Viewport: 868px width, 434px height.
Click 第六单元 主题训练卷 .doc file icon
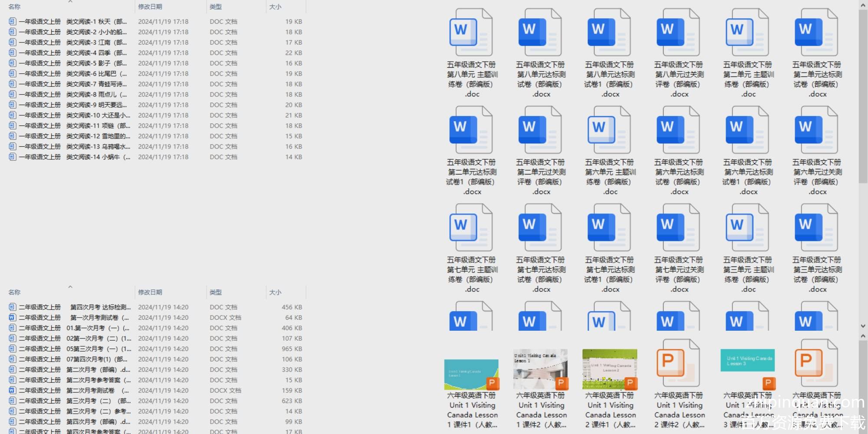[609, 130]
